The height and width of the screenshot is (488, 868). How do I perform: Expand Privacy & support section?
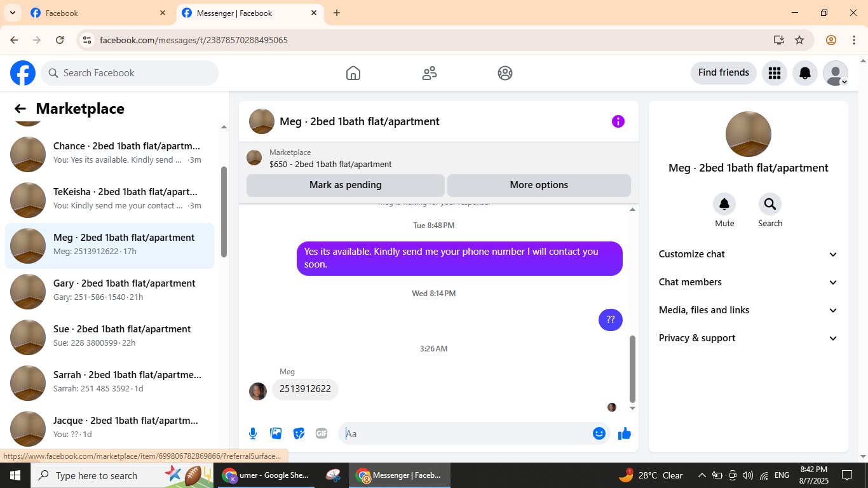click(749, 338)
